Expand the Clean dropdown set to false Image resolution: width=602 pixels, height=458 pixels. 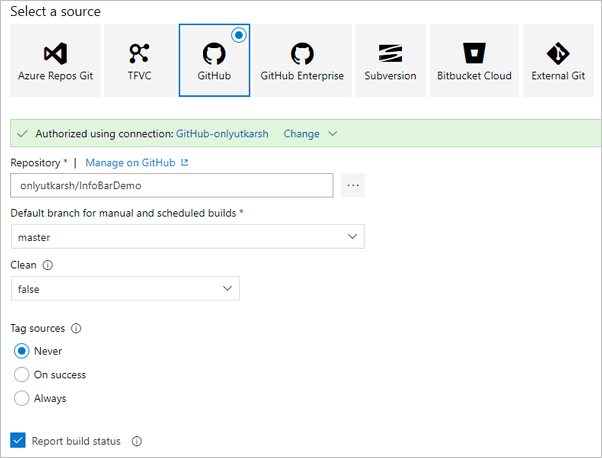pyautogui.click(x=125, y=289)
